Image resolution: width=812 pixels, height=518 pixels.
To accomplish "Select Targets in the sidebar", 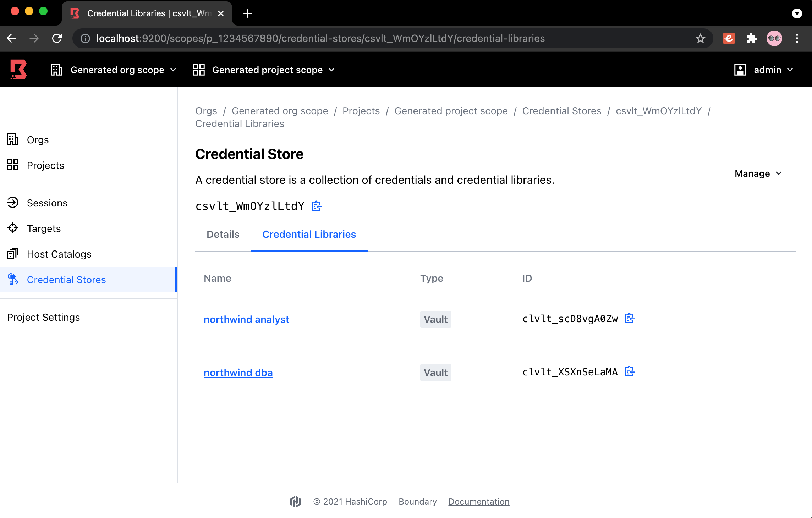I will tap(44, 228).
